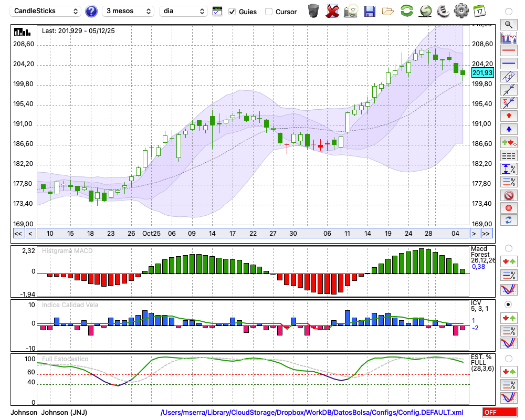
Task: Select the blue horizontal line tool
Action: pyautogui.click(x=508, y=64)
